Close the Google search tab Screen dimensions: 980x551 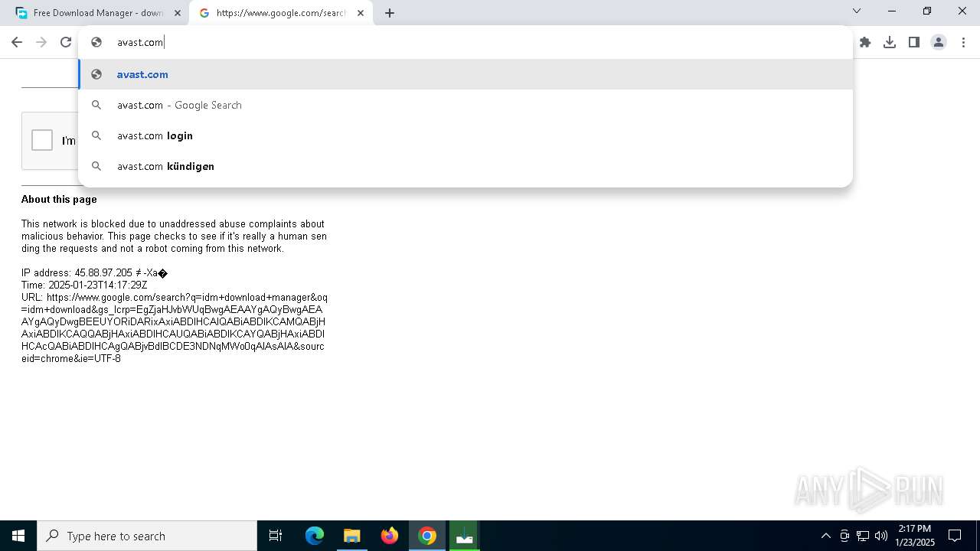click(x=361, y=13)
